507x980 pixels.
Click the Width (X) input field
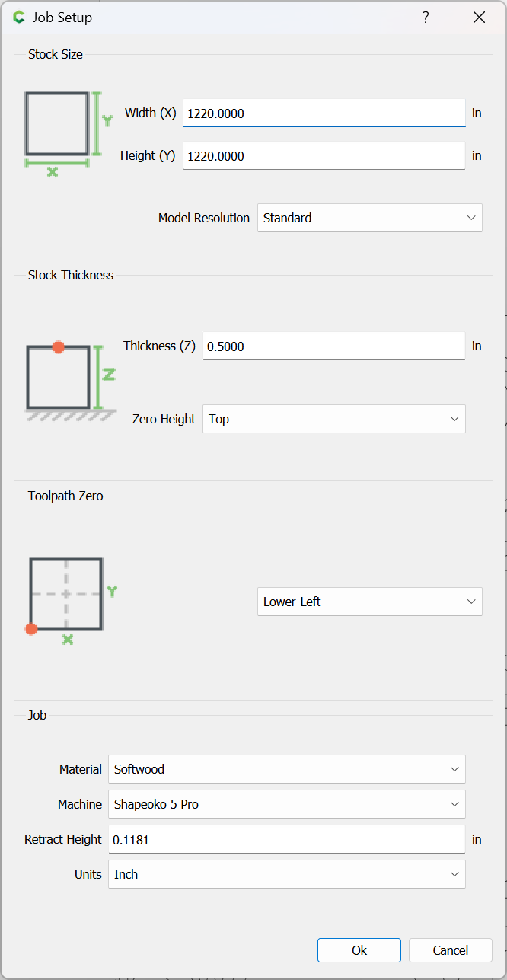(x=324, y=113)
